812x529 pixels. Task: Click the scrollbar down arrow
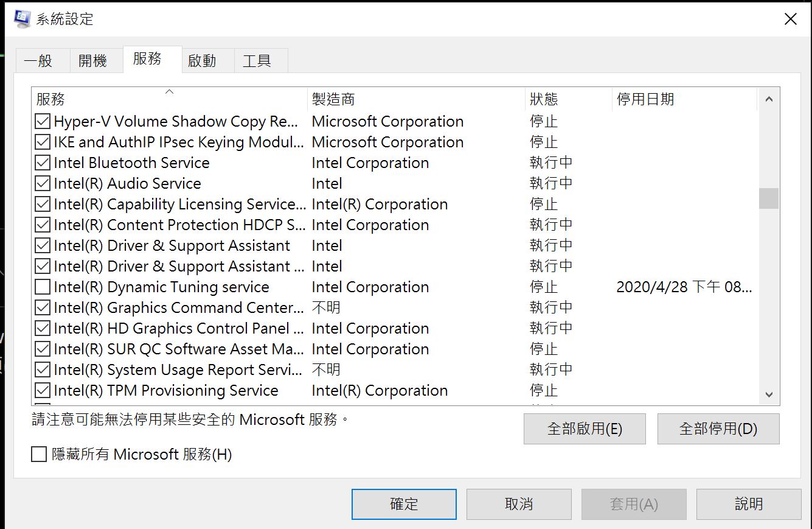(x=769, y=394)
